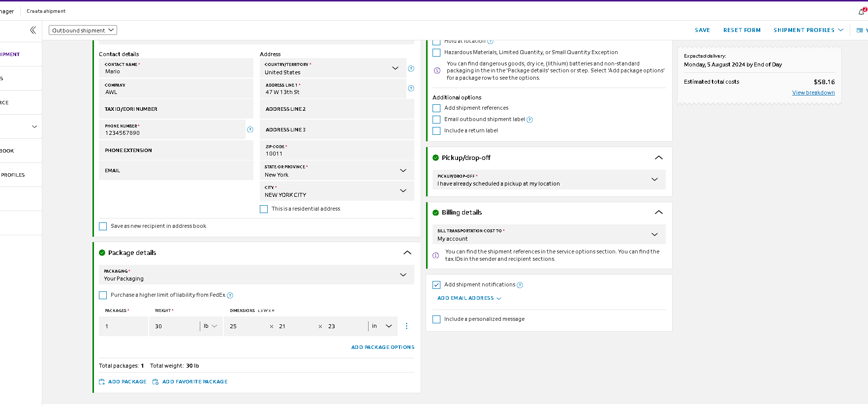Click help icon for higher liability limit
The image size is (868, 406).
point(230,295)
